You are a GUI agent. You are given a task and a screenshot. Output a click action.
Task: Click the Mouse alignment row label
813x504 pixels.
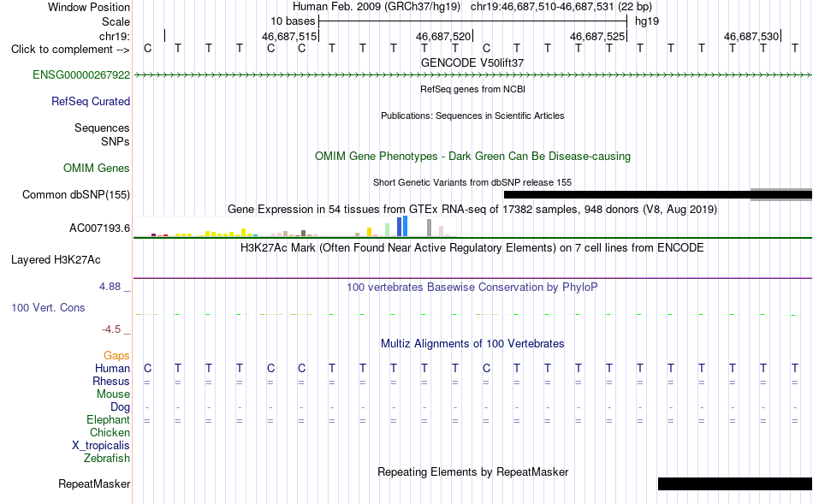pos(113,394)
